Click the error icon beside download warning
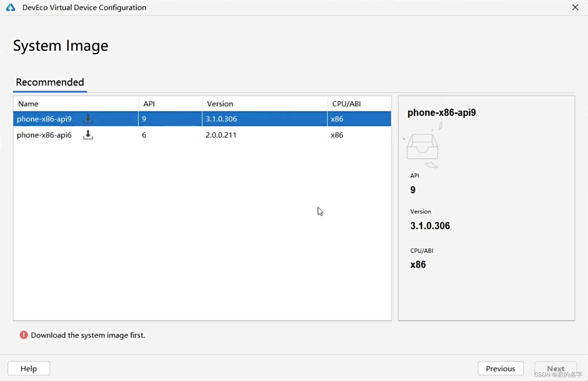The width and height of the screenshot is (588, 381). [x=24, y=335]
